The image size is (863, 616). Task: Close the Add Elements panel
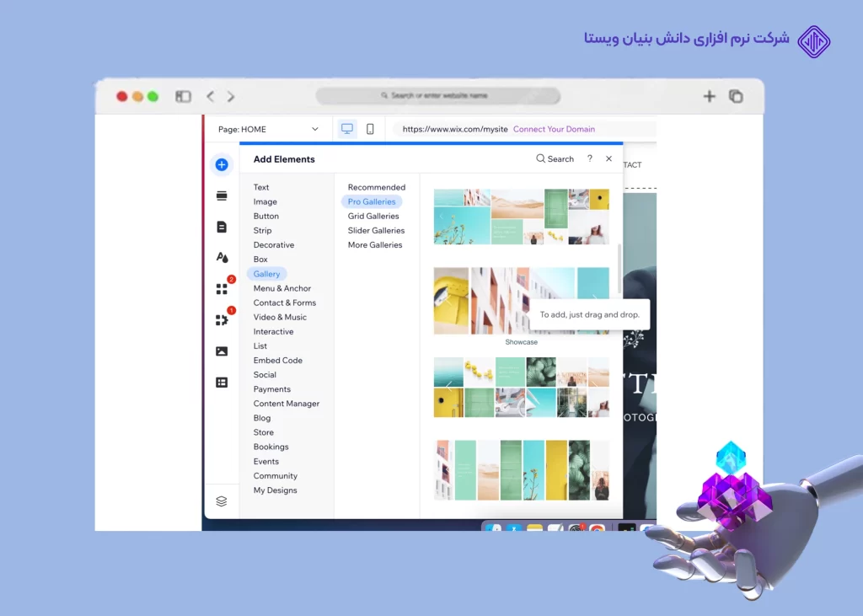608,158
